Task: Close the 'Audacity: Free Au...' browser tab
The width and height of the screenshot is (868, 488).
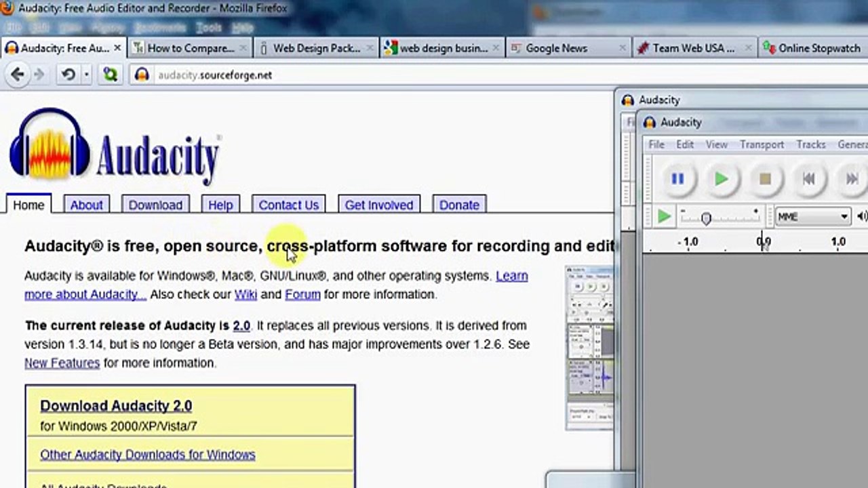Action: [117, 48]
